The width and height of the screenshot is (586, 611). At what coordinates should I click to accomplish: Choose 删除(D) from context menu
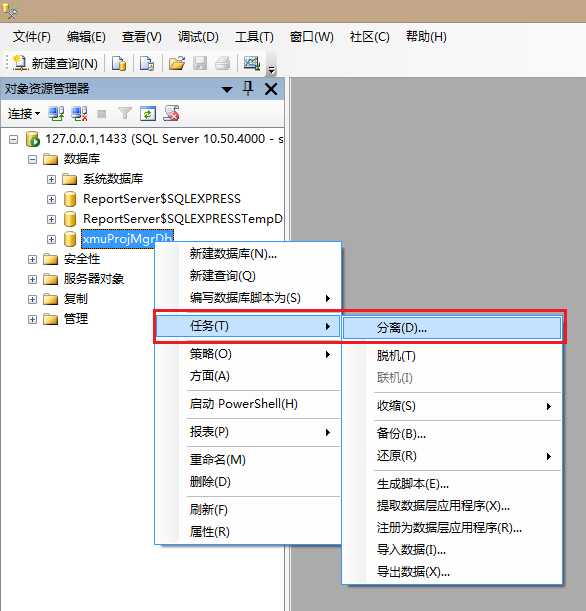(x=248, y=482)
